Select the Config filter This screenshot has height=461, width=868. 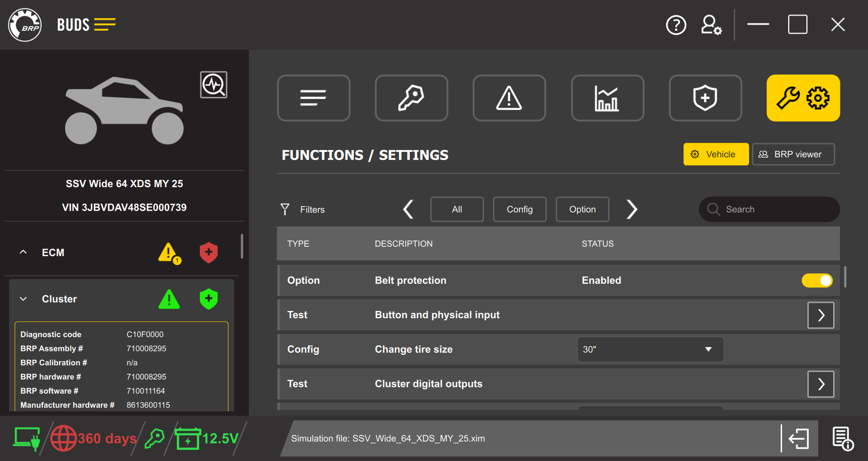click(519, 209)
